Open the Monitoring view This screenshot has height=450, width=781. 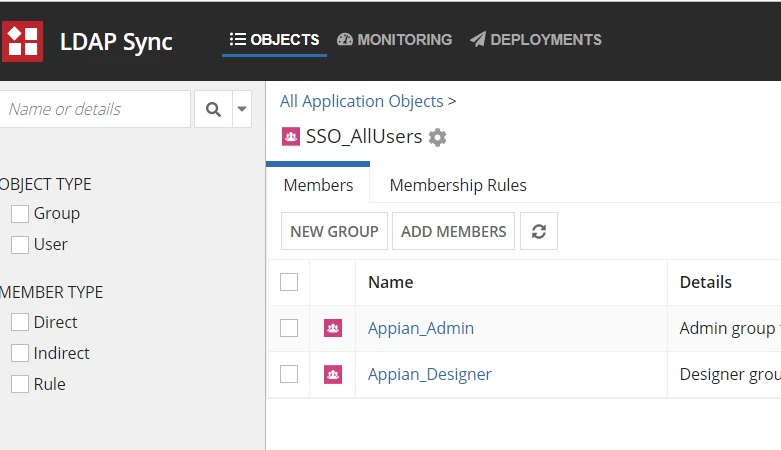[x=394, y=39]
